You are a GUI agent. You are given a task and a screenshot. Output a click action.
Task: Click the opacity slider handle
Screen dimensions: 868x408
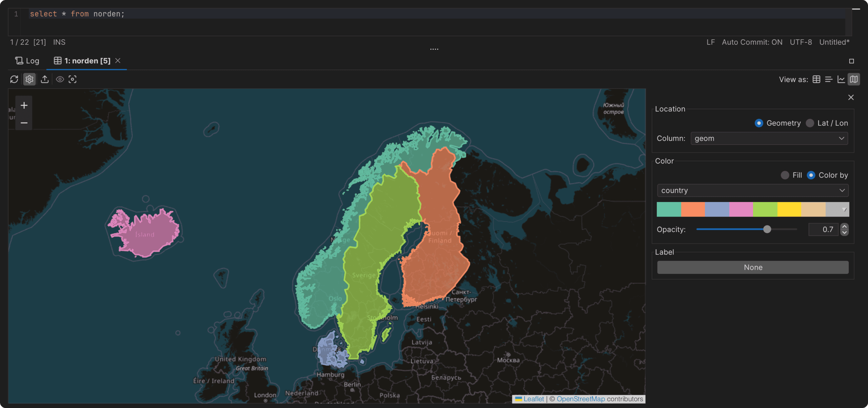click(x=767, y=229)
